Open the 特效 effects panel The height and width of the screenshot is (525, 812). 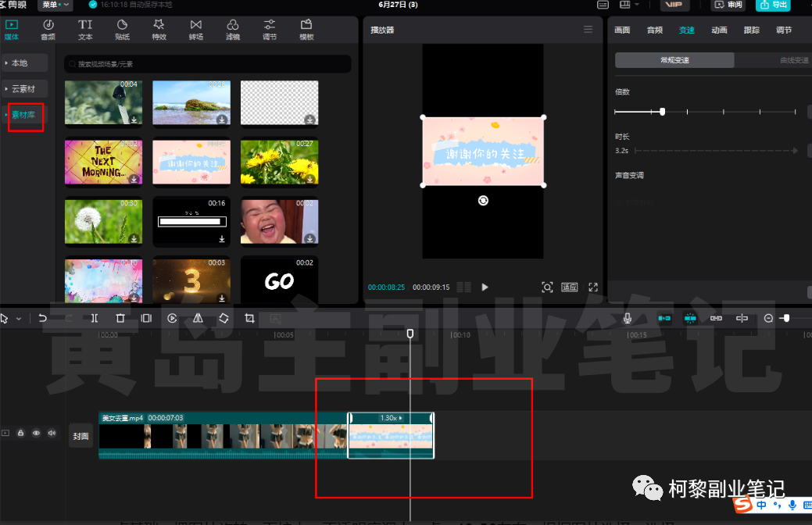click(x=159, y=30)
